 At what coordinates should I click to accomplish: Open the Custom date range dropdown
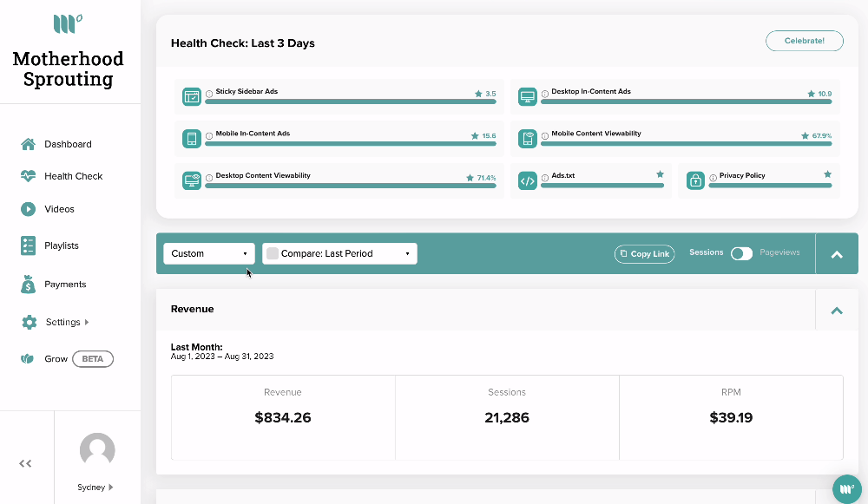[x=209, y=253]
